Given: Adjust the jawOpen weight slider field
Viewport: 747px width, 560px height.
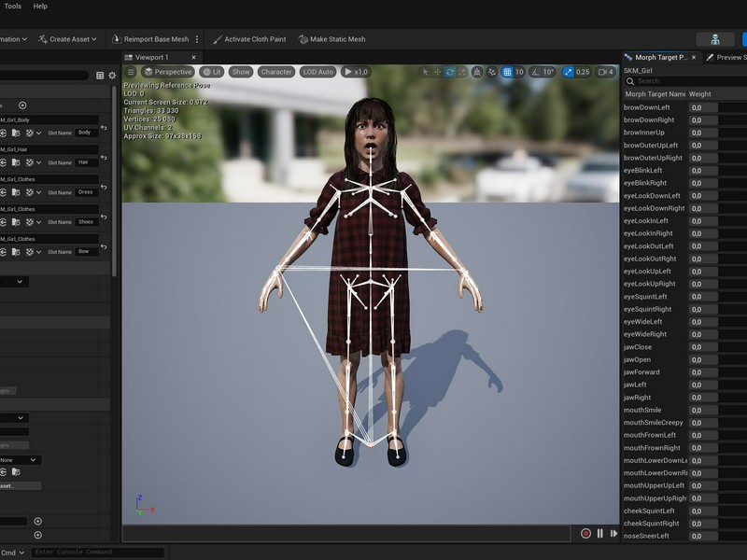Looking at the screenshot, I should click(x=703, y=359).
